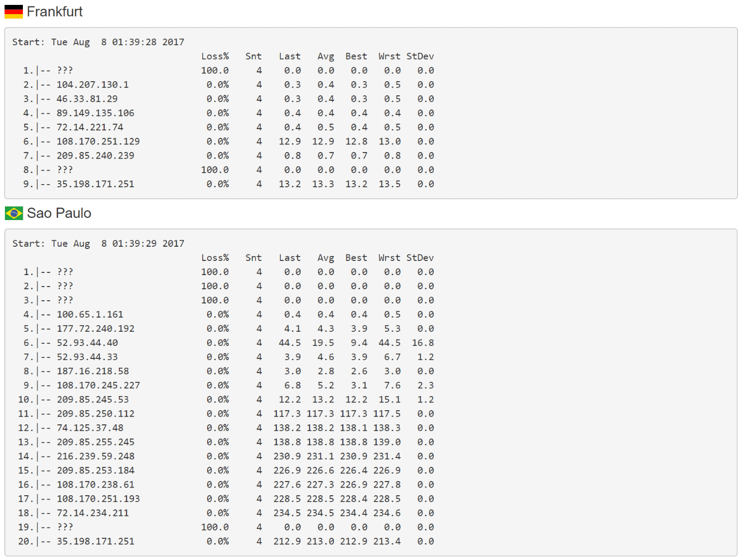Click IP 177.72.240.192 in Sao Paulo trace
This screenshot has height=560, width=743.
click(x=95, y=328)
